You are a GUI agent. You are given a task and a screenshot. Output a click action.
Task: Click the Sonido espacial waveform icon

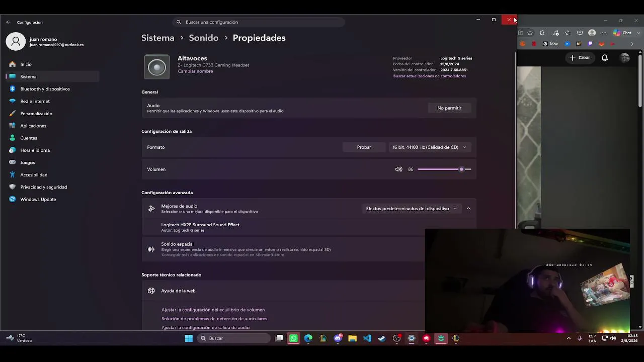point(151,249)
